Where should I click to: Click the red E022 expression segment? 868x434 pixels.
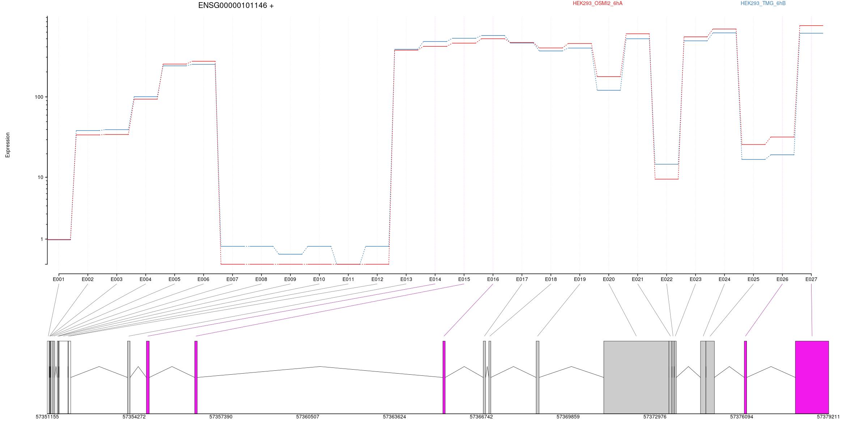pos(667,179)
